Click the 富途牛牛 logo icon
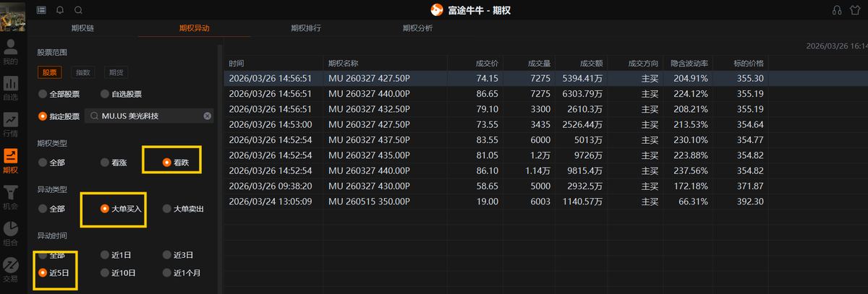This screenshot has height=294, width=868. tap(437, 10)
